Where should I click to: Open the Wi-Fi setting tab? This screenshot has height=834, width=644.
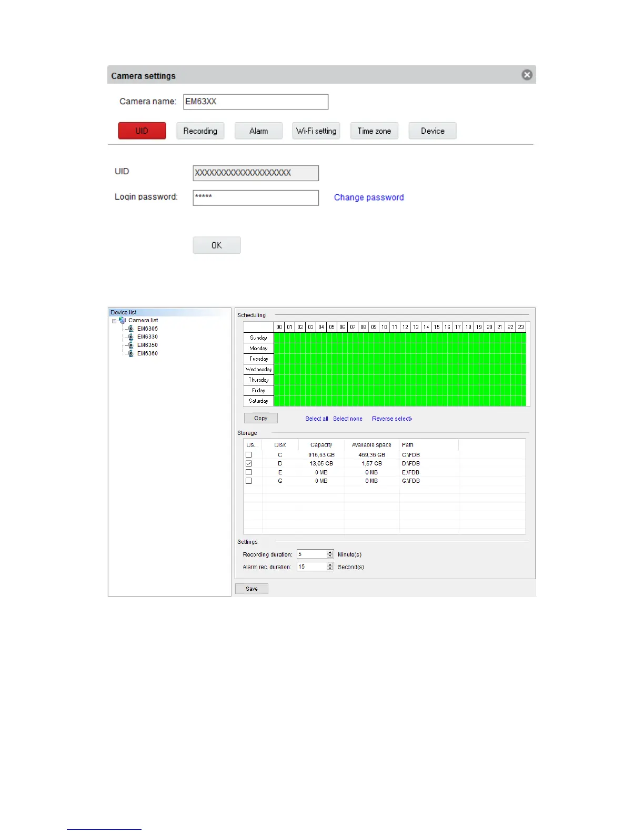tap(316, 131)
